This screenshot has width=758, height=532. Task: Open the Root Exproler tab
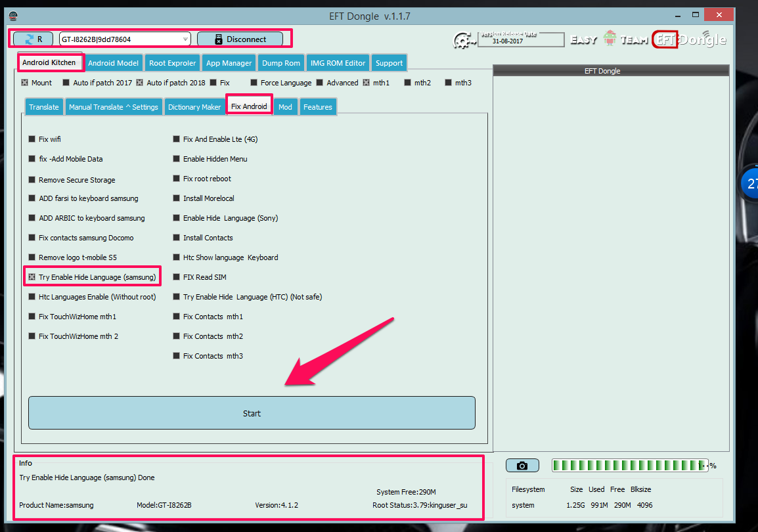pyautogui.click(x=173, y=63)
